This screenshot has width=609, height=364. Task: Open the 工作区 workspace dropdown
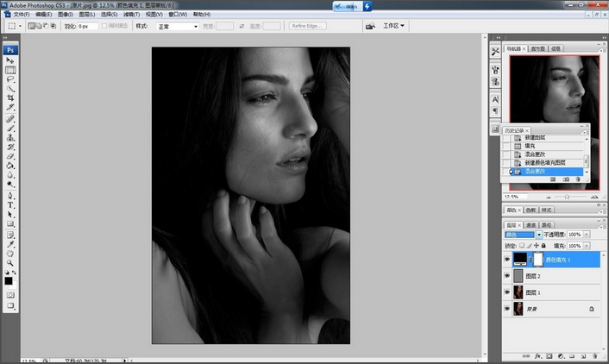click(x=393, y=26)
